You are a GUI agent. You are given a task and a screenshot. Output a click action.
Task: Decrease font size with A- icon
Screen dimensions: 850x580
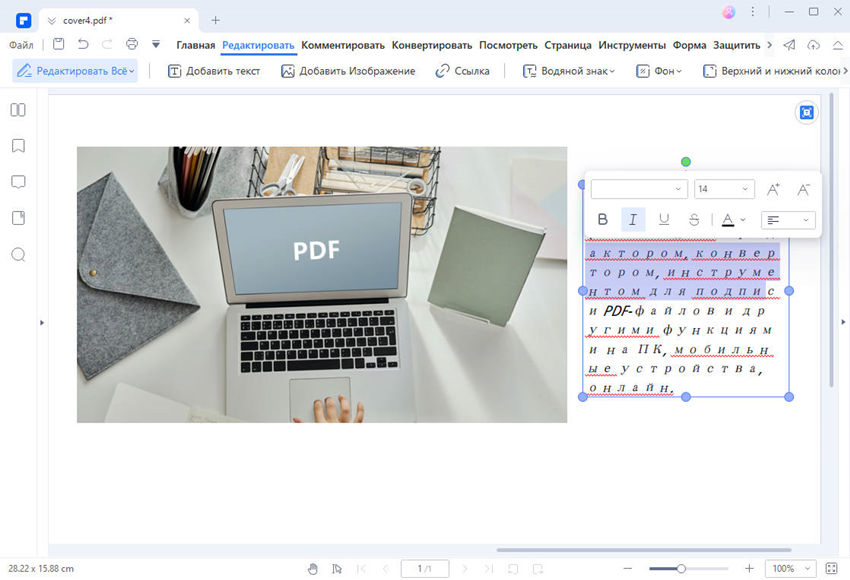[x=803, y=189]
